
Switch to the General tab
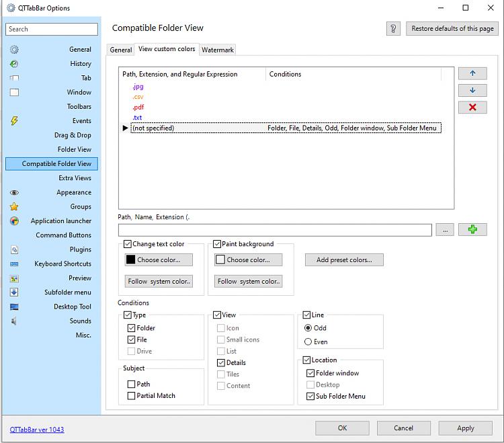click(x=120, y=50)
